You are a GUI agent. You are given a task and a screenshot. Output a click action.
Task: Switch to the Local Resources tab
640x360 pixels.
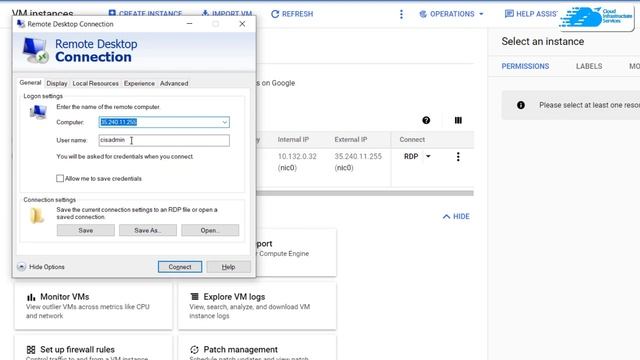[x=96, y=83]
